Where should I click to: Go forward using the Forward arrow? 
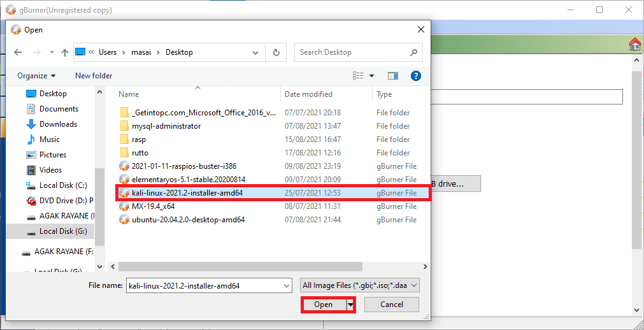36,52
